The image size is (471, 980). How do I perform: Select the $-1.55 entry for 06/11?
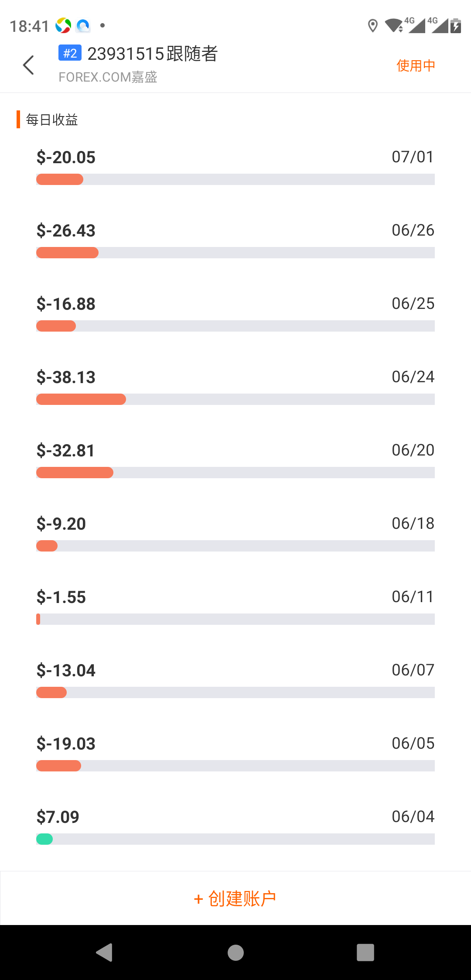[x=61, y=597]
